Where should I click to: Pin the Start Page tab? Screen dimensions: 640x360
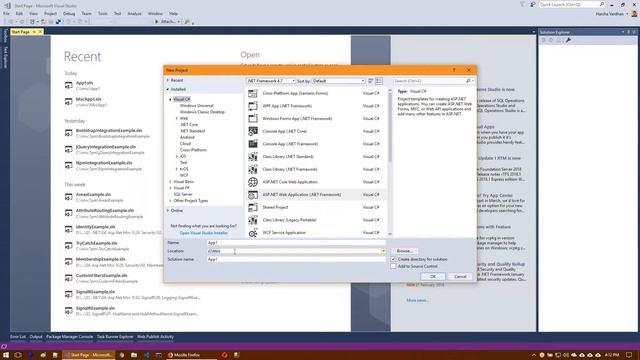34,32
